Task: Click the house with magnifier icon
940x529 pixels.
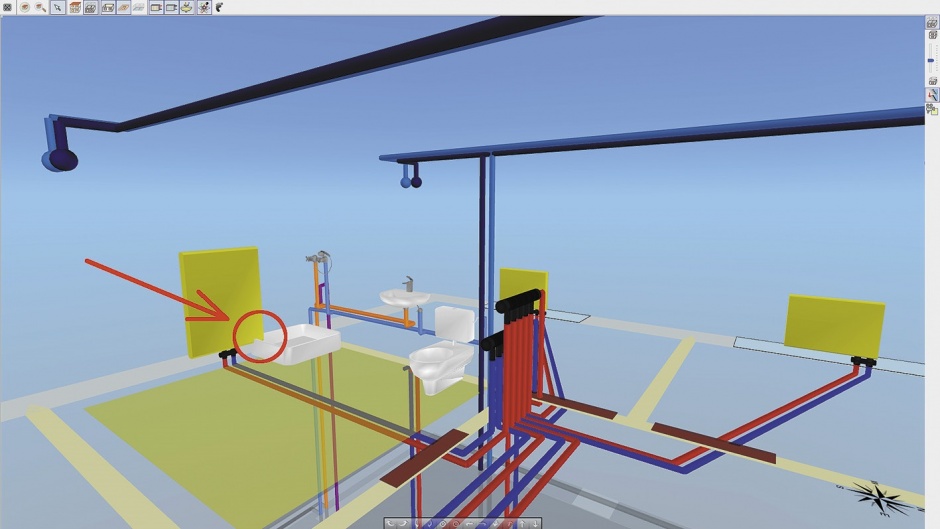Action: [x=40, y=7]
